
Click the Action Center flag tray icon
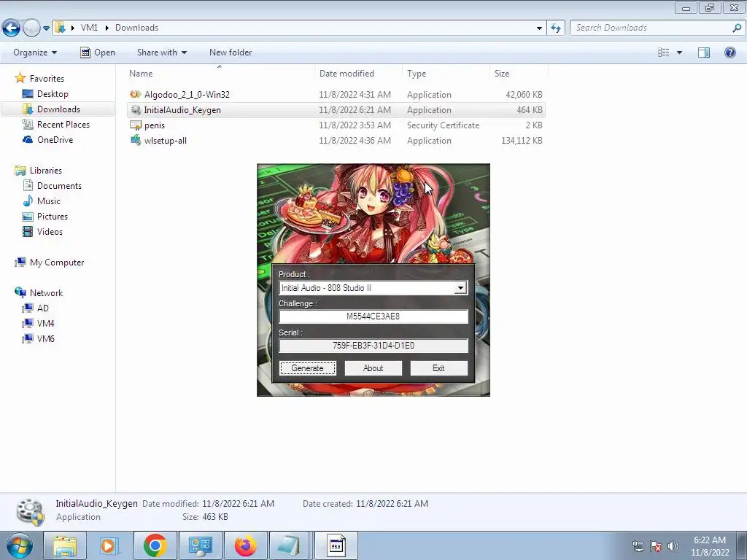(x=656, y=546)
